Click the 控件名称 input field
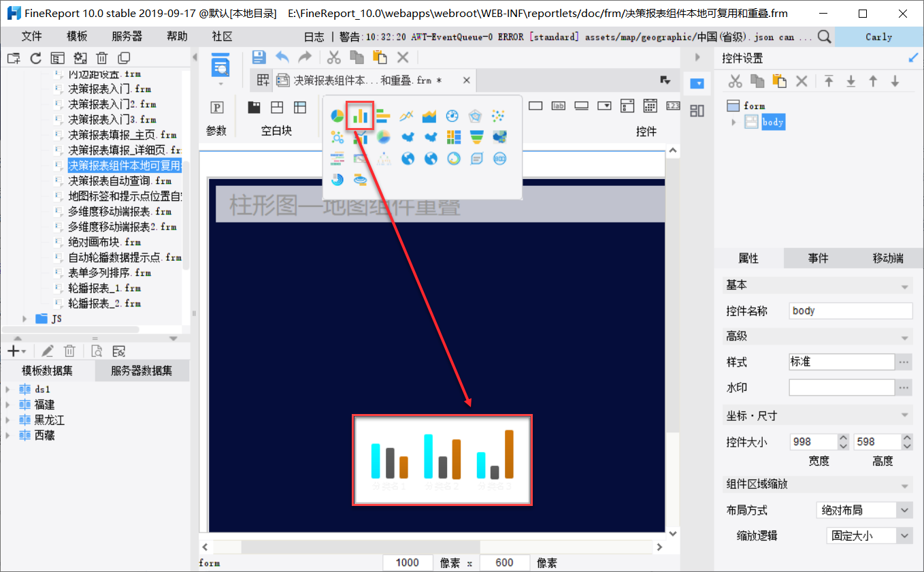 tap(851, 311)
